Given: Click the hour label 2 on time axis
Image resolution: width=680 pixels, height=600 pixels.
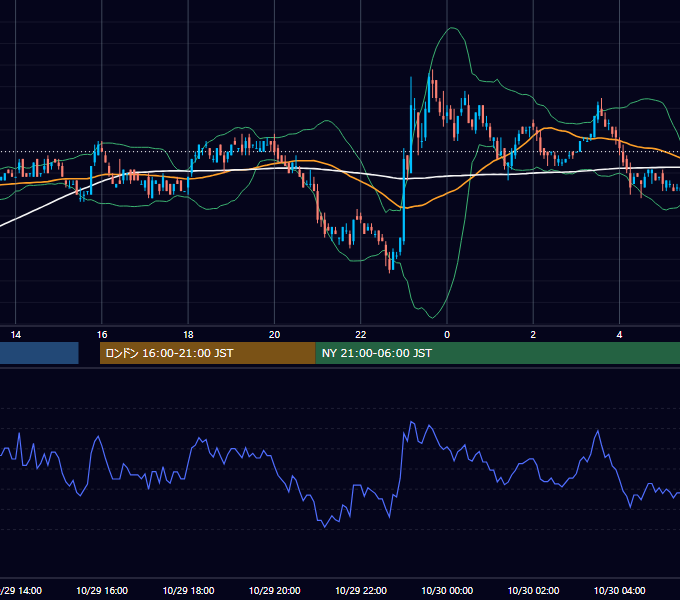Looking at the screenshot, I should [x=533, y=335].
